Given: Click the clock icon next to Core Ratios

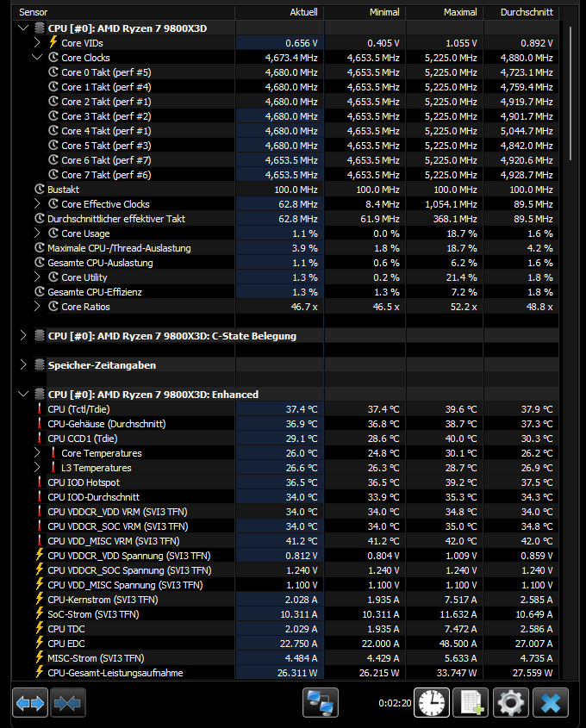Looking at the screenshot, I should pos(53,306).
